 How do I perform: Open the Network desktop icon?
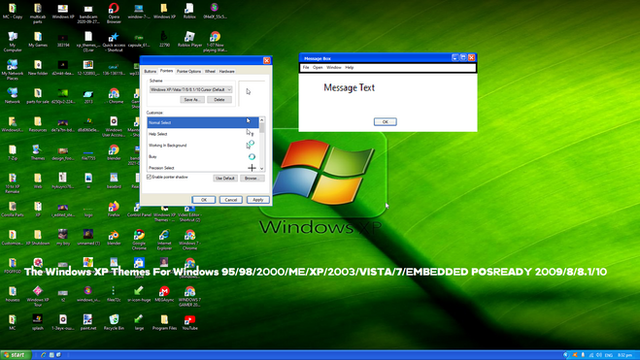[x=13, y=96]
